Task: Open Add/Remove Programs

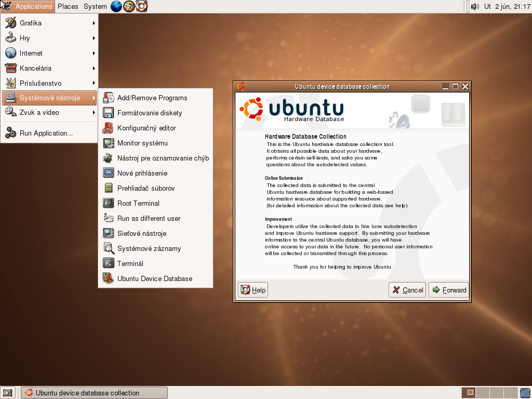Action: [155, 98]
